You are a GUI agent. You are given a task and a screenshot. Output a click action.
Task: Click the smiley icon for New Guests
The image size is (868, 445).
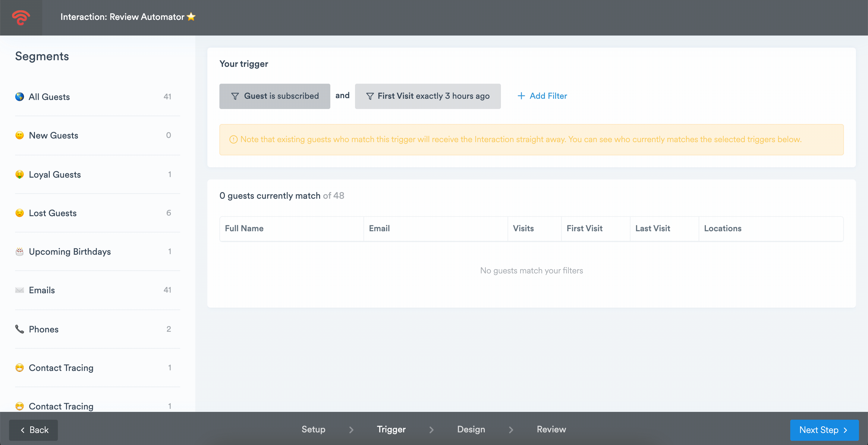tap(20, 135)
